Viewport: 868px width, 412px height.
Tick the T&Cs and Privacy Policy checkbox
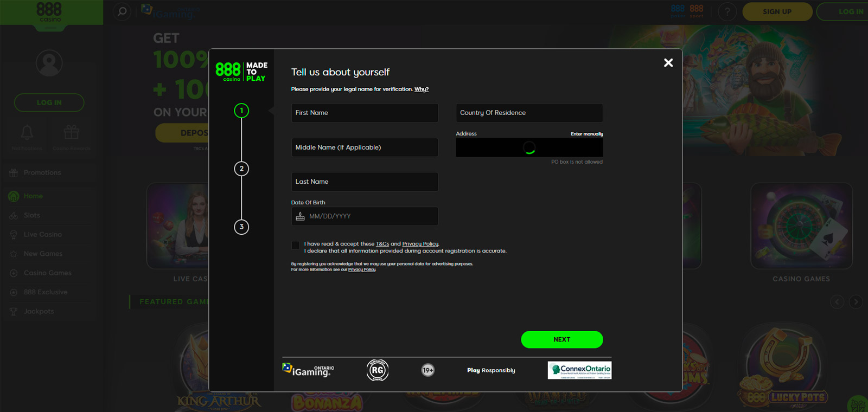pyautogui.click(x=296, y=245)
